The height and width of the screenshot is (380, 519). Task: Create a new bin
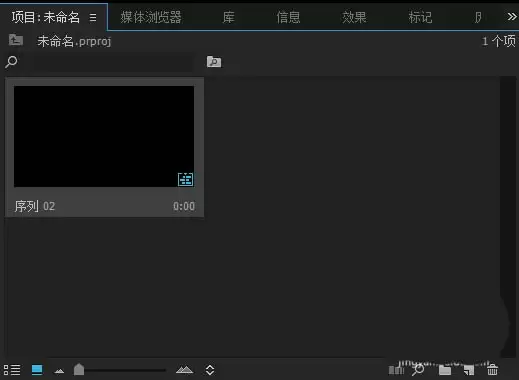(x=445, y=370)
